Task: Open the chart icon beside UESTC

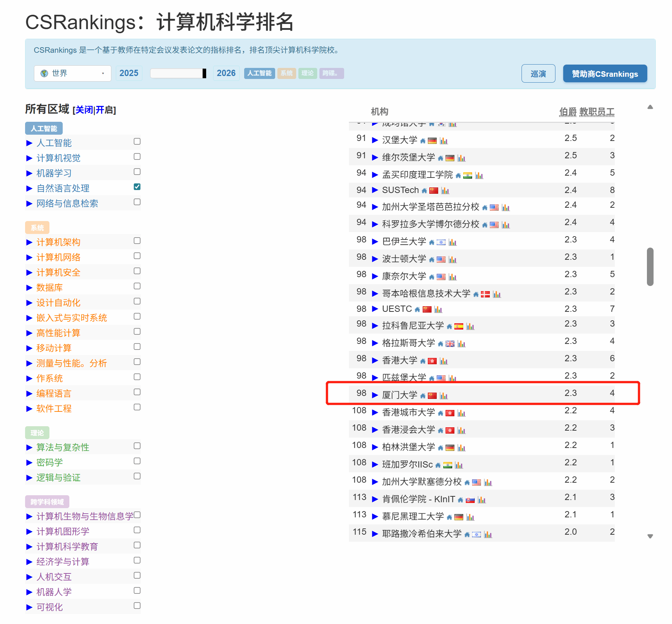Action: click(x=438, y=310)
